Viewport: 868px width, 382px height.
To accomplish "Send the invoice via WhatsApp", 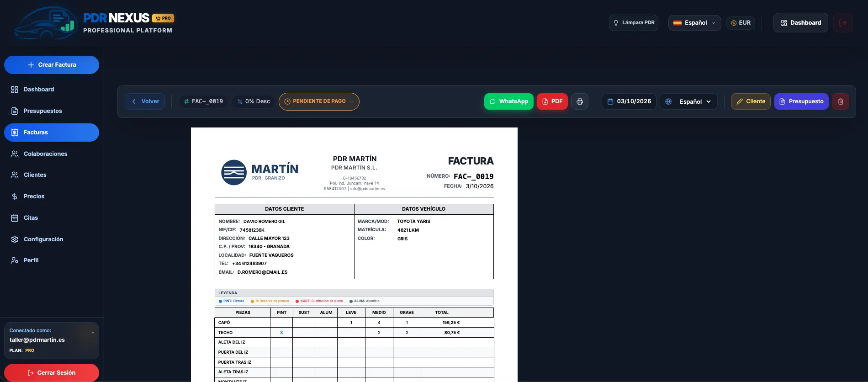I will [x=508, y=101].
